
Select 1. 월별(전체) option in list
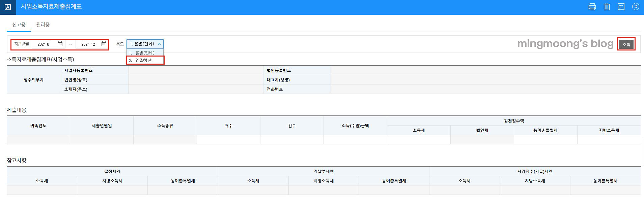pos(145,53)
